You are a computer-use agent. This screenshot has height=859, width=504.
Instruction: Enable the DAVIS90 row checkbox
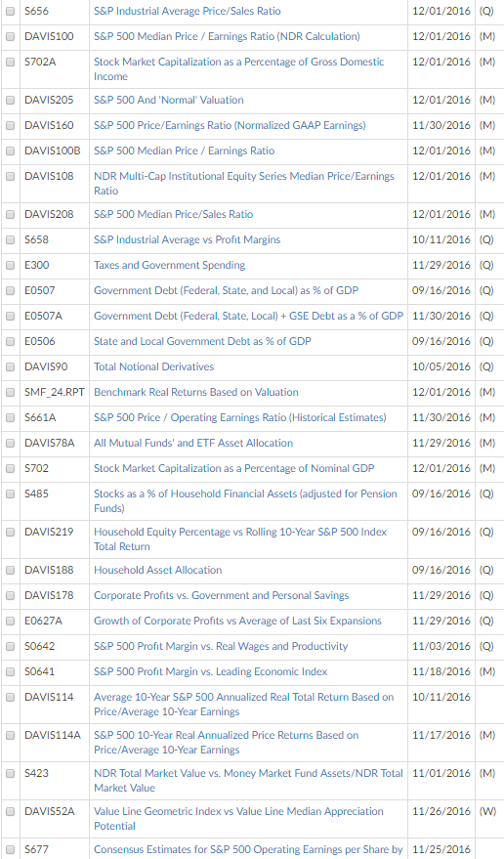click(10, 367)
